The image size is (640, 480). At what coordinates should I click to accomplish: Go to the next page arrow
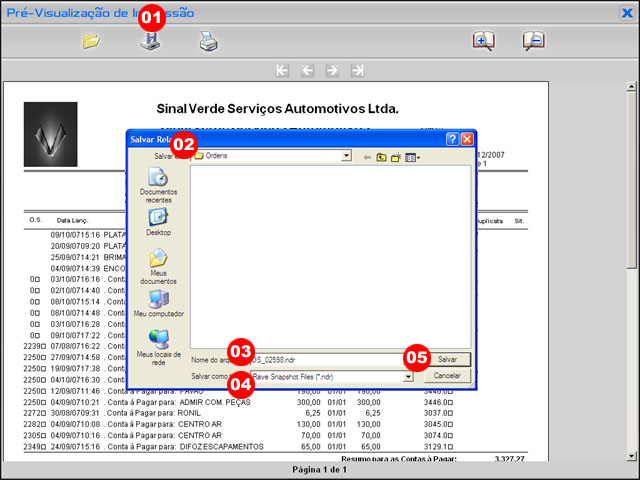click(x=332, y=70)
